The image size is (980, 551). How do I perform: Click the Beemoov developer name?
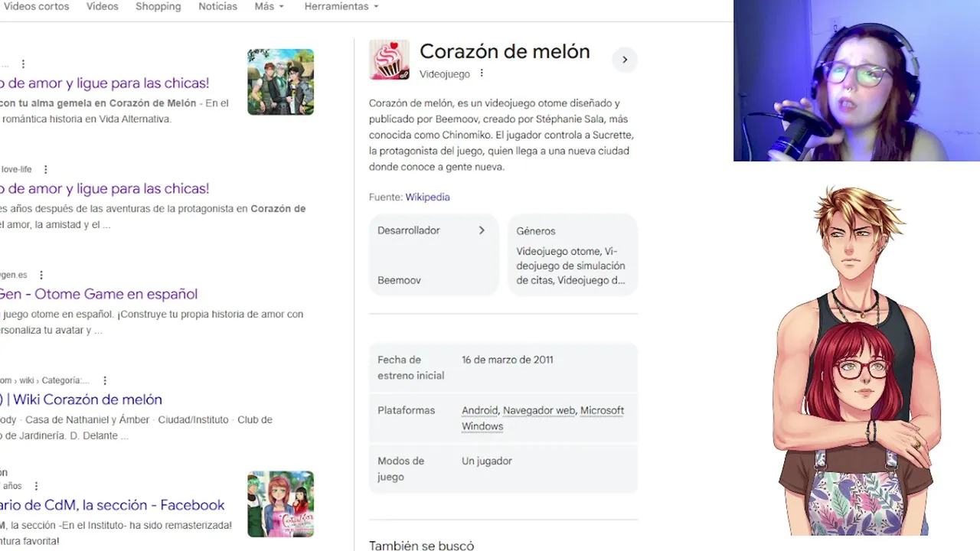(x=399, y=280)
